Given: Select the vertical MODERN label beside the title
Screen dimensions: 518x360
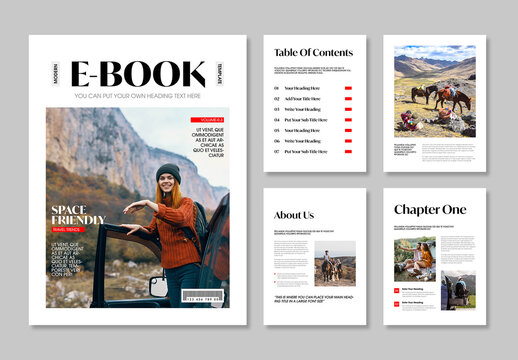Looking at the screenshot, I should pyautogui.click(x=56, y=74).
